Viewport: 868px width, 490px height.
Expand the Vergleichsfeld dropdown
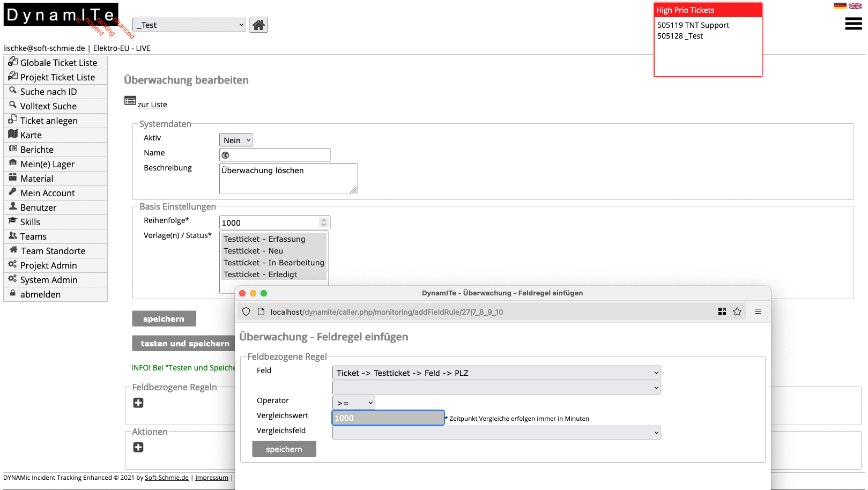(x=496, y=433)
